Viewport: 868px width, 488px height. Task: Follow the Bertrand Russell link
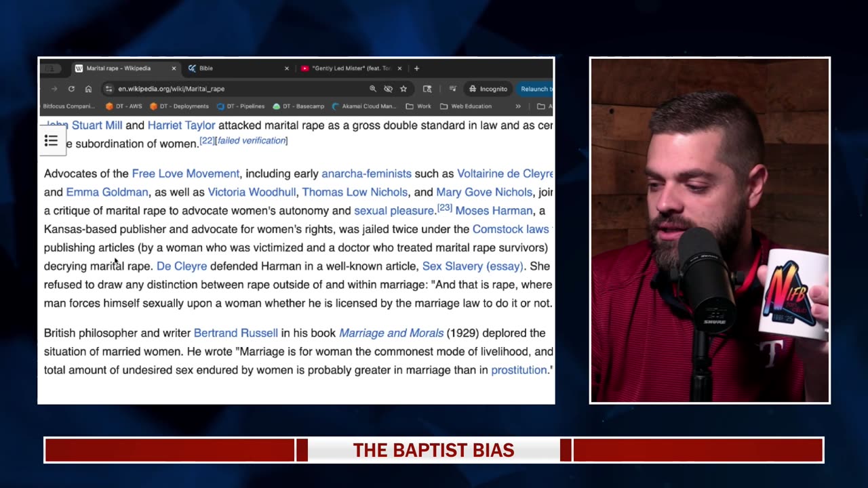[235, 333]
